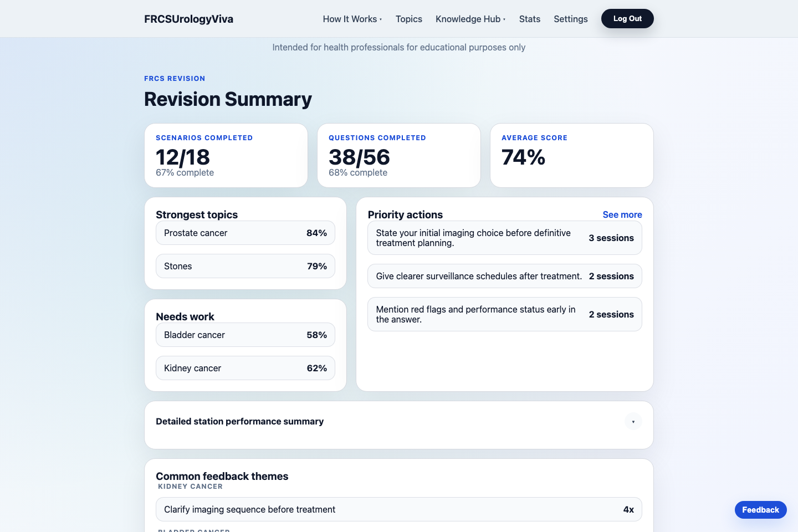798x532 pixels.
Task: Go to the Topics page
Action: [x=409, y=19]
